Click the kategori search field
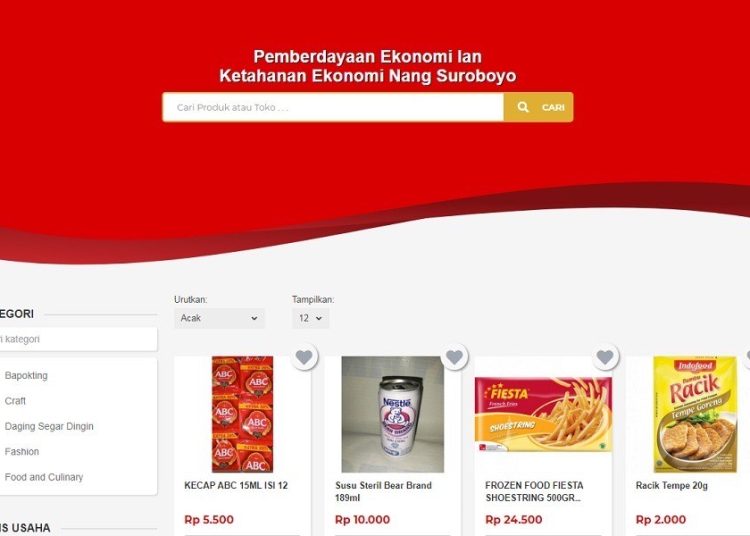750x536 pixels. 77,339
